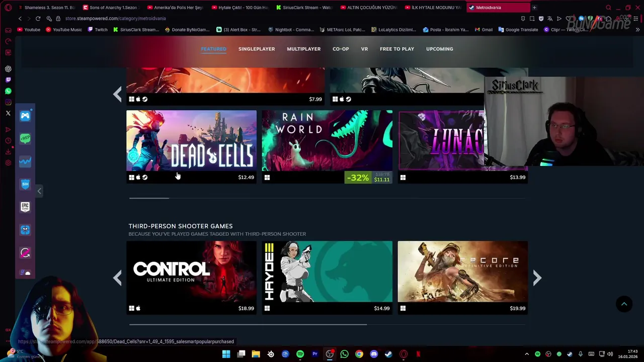Open X (Twitter) in Opera sidebar

coord(8,114)
